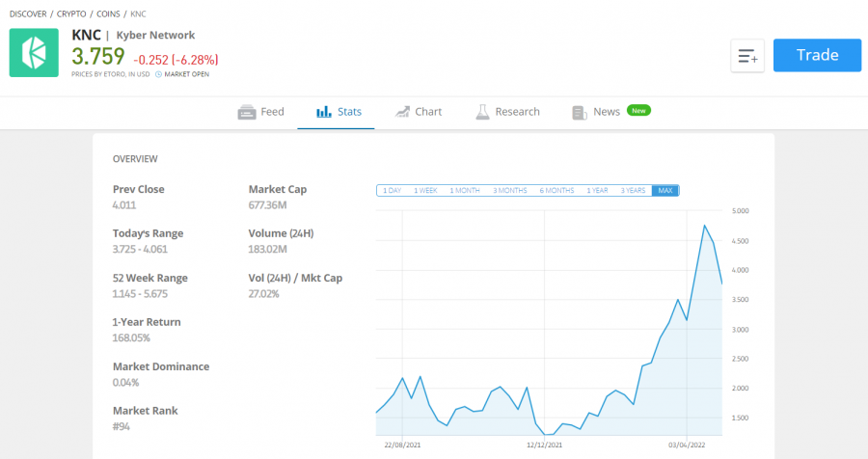Open the Feed tab
The width and height of the screenshot is (868, 459).
(260, 112)
